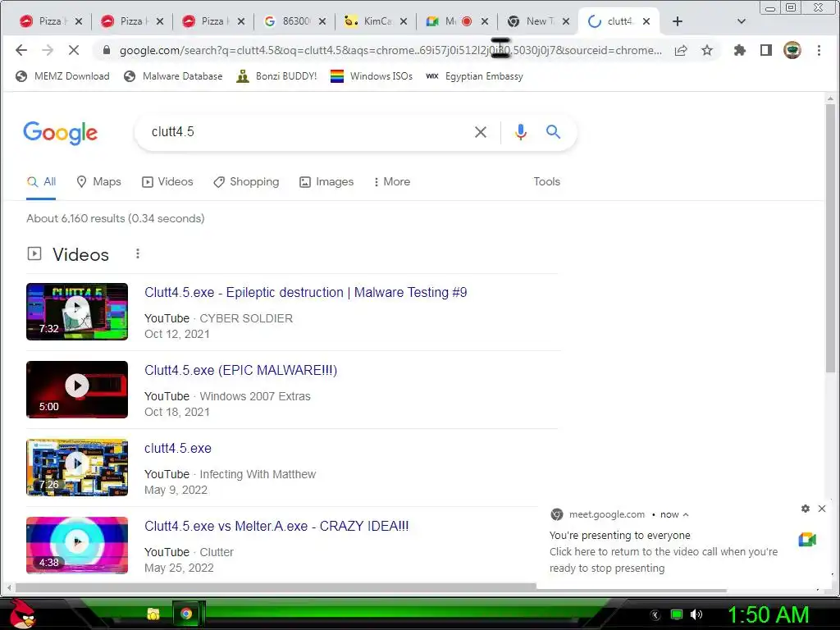Click the padlock site info icon
The image size is (840, 630).
click(x=106, y=50)
